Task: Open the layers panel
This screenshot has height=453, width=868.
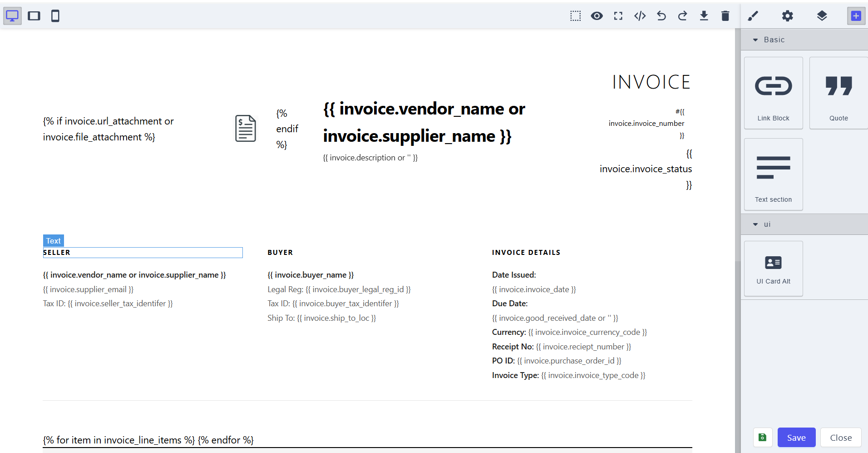Action: [822, 15]
